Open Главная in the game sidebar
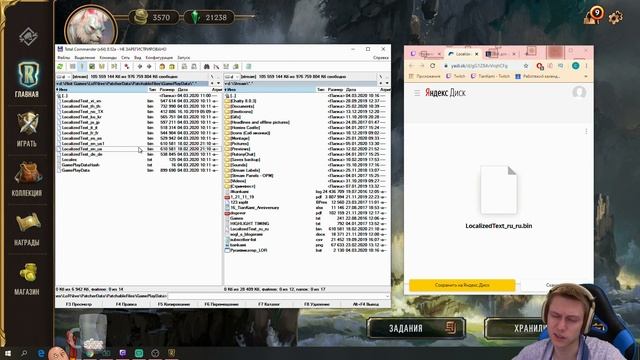Image resolution: width=640 pixels, height=360 pixels. (x=27, y=80)
